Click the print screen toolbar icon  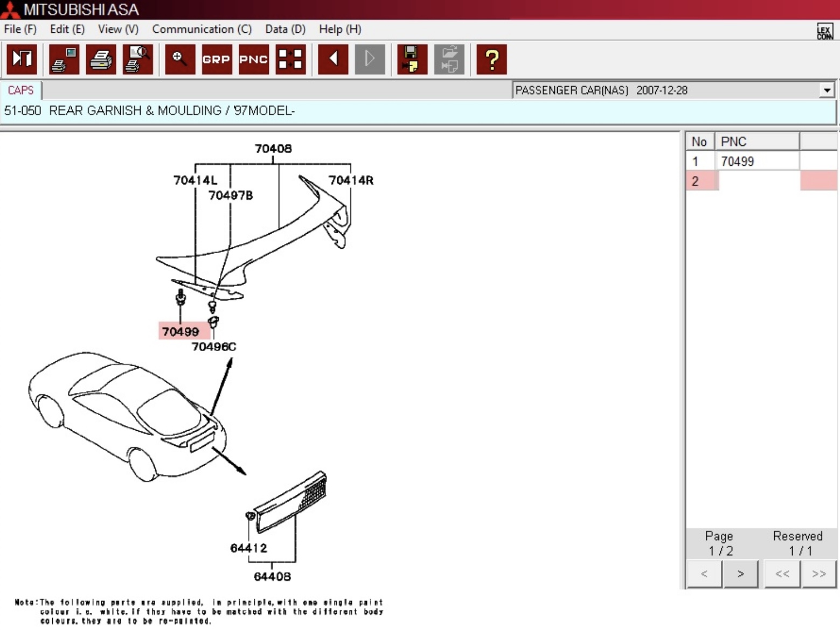click(64, 59)
